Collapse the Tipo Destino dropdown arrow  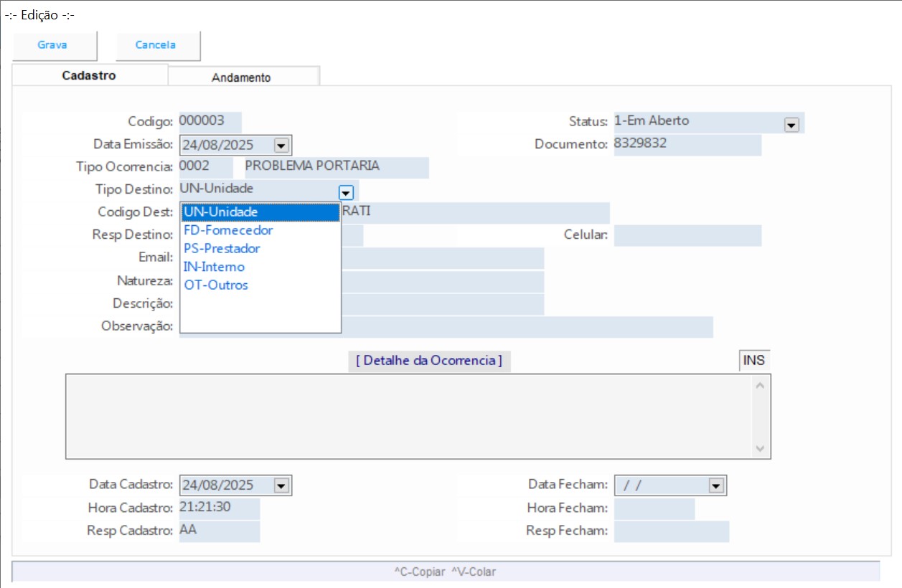pyautogui.click(x=347, y=192)
